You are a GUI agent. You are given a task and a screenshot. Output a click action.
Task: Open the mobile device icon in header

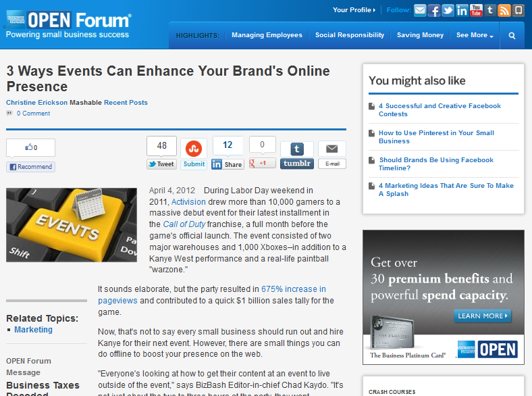518,10
